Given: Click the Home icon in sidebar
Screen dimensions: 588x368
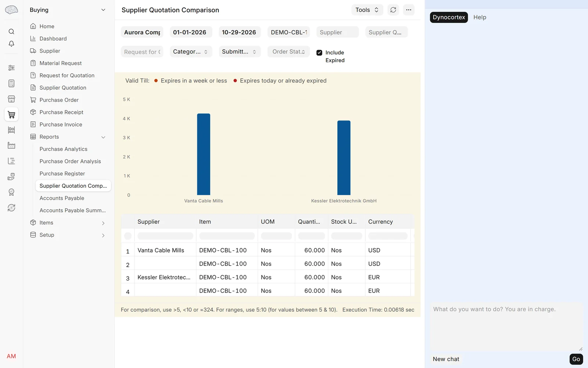Looking at the screenshot, I should tap(33, 26).
